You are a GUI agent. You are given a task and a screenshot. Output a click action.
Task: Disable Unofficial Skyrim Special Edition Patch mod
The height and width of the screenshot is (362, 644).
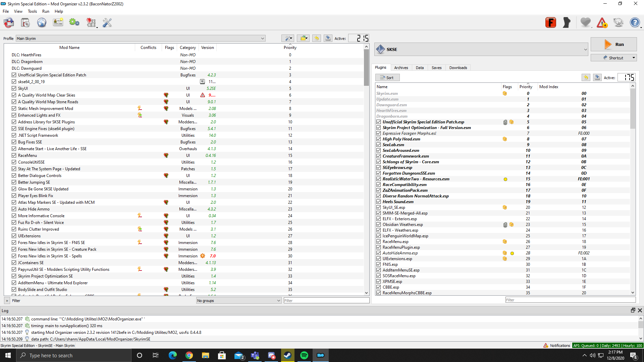point(14,75)
